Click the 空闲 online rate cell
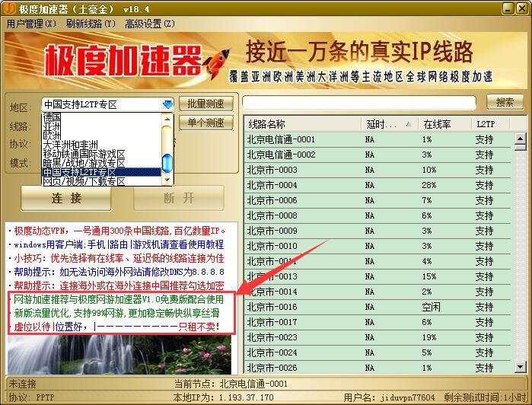 [x=431, y=308]
